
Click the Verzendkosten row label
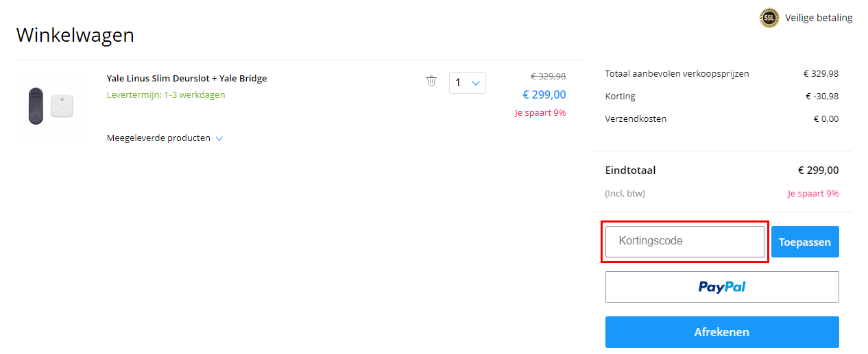click(x=636, y=119)
